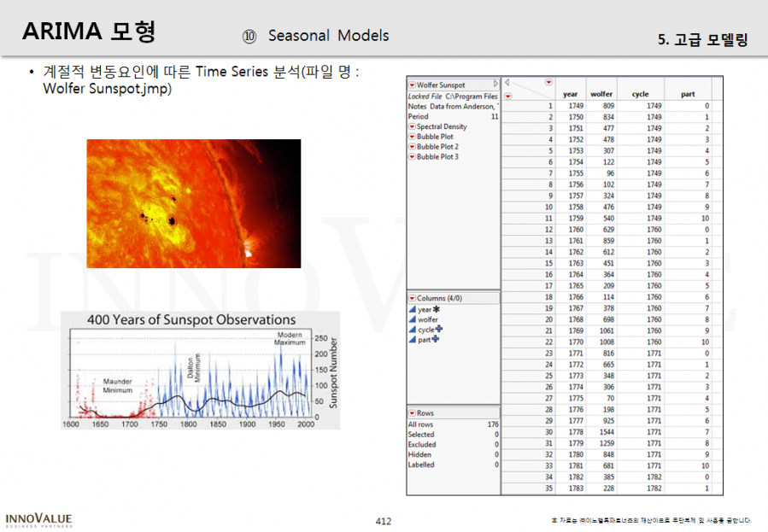Viewport: 768px width, 532px height.
Task: Click the asterisk label icon next to year
Action: (x=437, y=309)
